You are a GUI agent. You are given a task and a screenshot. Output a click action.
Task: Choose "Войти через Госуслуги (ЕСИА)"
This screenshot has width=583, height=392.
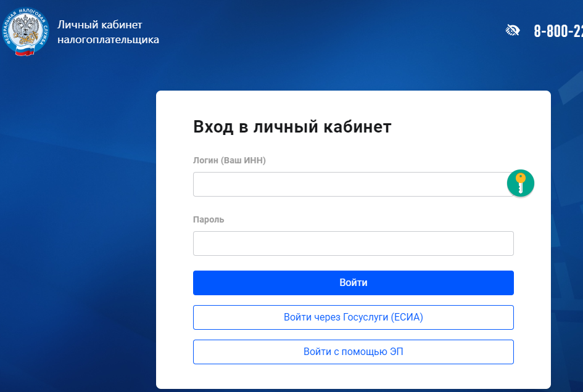point(353,317)
